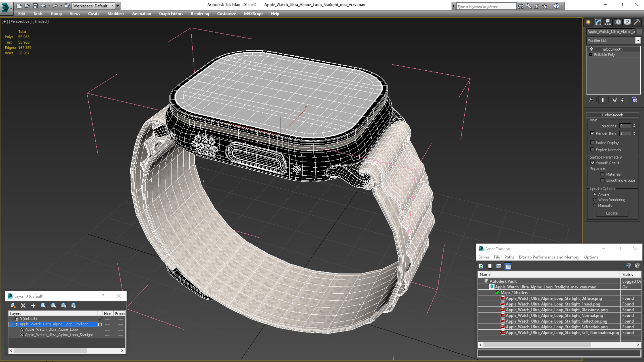The width and height of the screenshot is (644, 362).
Task: Open the Help icon dropdown arrow
Action: (562, 6)
